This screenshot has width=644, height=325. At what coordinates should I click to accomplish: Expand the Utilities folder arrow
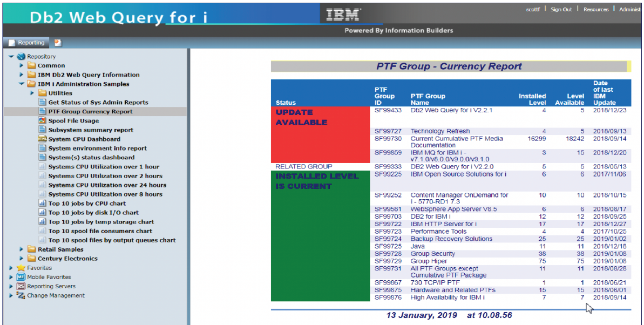click(x=32, y=93)
